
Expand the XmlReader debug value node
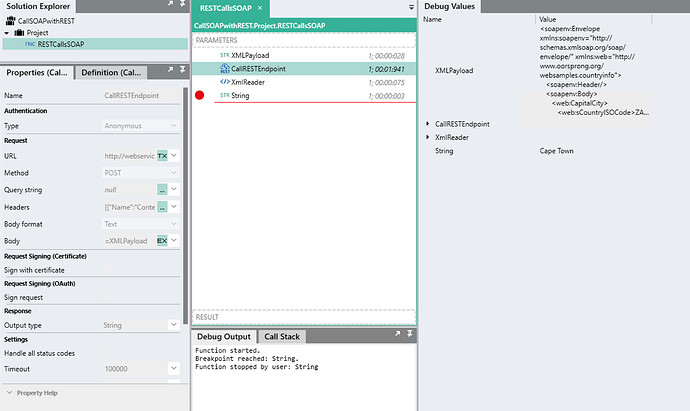[428, 137]
